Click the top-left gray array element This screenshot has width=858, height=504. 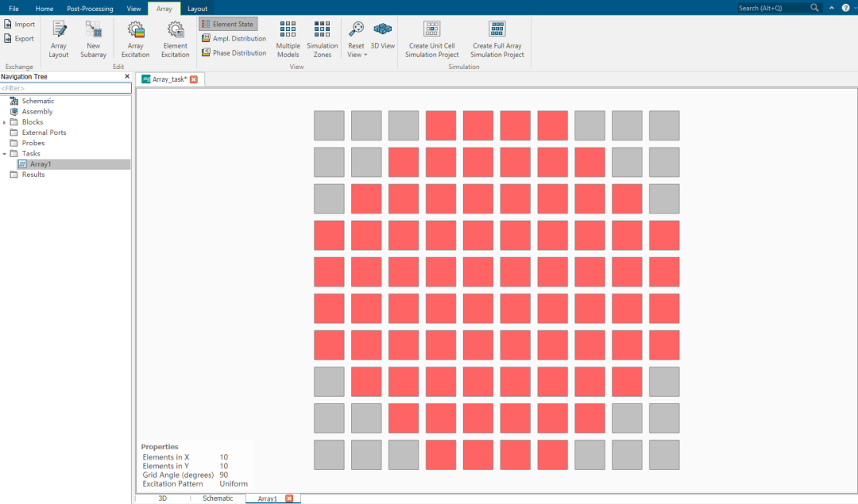tap(329, 125)
